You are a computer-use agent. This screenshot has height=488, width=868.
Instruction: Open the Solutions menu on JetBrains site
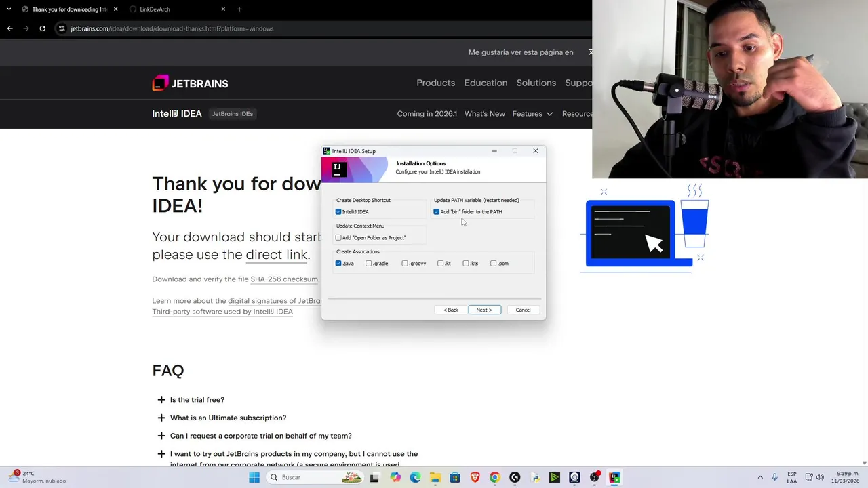click(x=536, y=83)
